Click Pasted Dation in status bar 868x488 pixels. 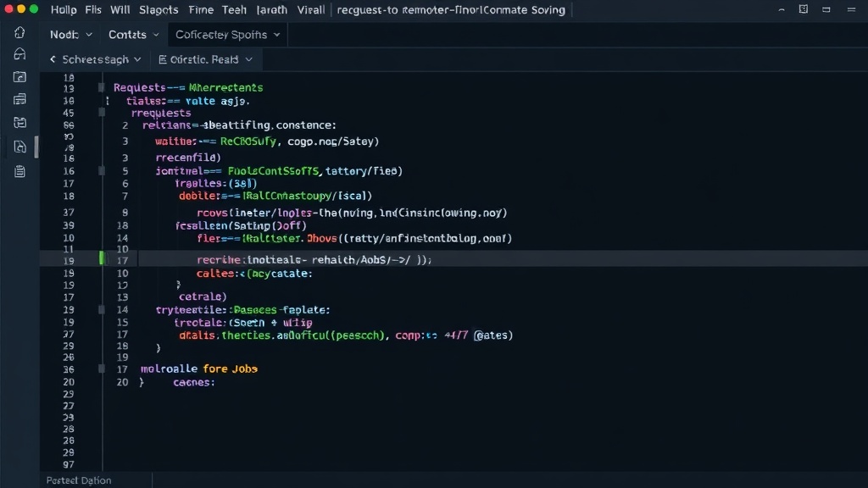click(x=79, y=480)
